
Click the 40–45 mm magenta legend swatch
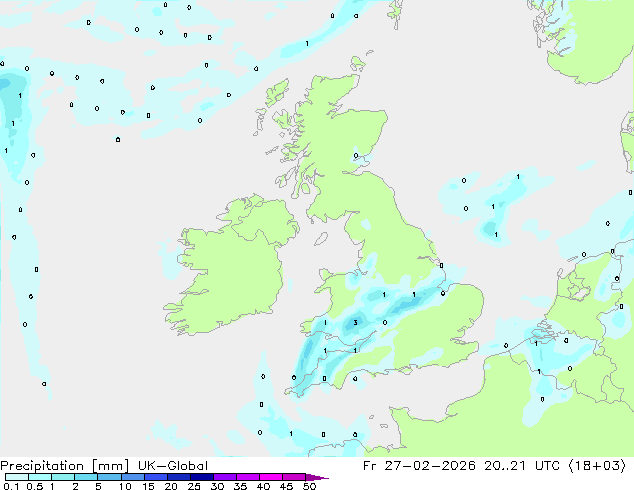[x=271, y=477]
